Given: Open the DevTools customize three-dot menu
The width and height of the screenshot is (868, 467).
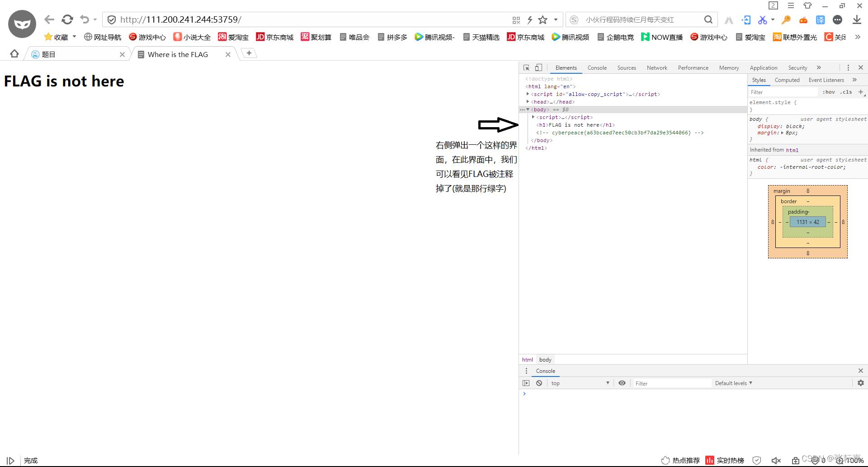Looking at the screenshot, I should coord(848,67).
